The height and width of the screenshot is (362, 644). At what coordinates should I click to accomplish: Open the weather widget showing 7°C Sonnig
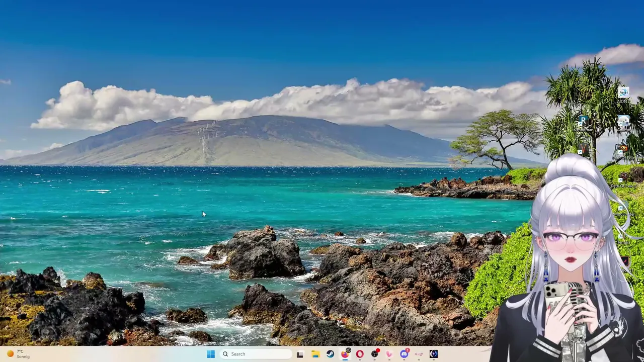pyautogui.click(x=18, y=354)
